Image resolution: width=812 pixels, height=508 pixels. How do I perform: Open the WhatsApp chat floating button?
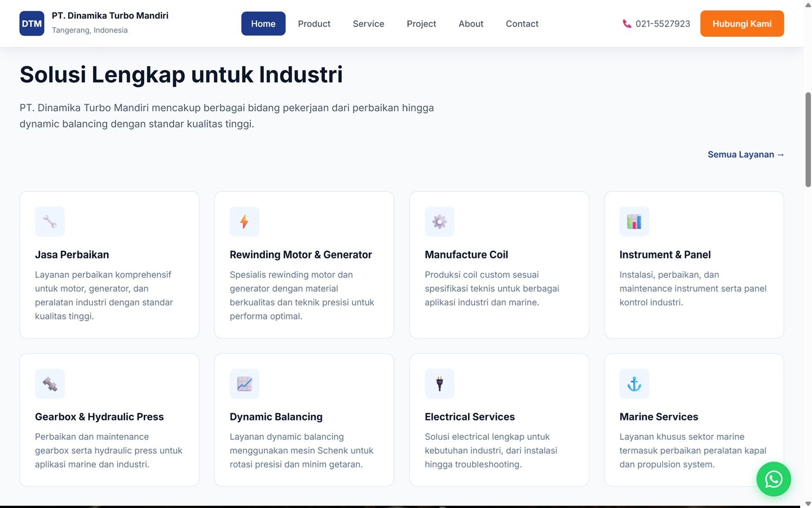click(x=774, y=479)
